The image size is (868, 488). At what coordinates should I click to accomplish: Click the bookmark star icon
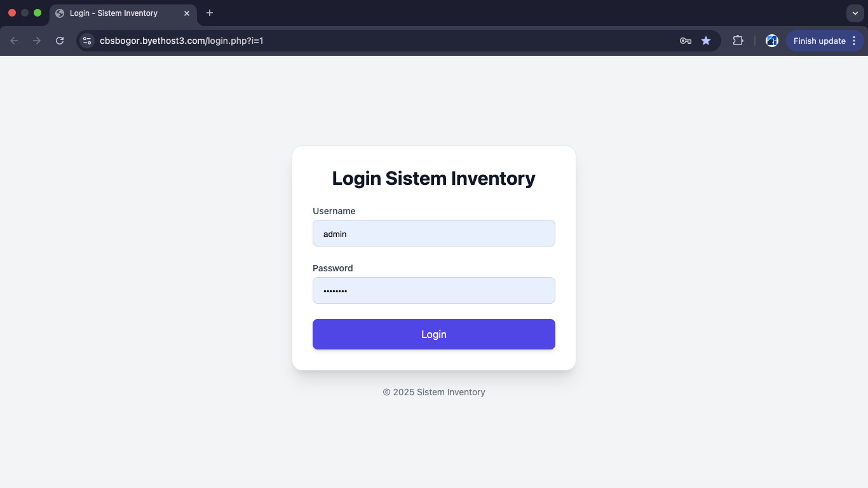(x=706, y=41)
